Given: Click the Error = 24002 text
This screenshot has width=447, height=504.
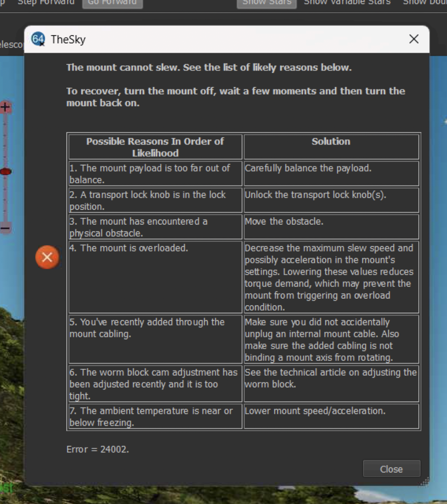Looking at the screenshot, I should 98,449.
